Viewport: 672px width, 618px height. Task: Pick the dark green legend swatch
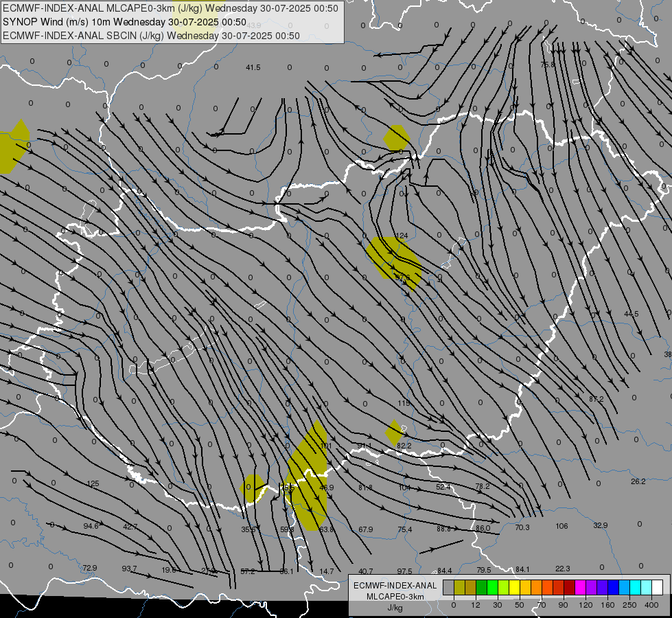click(482, 587)
